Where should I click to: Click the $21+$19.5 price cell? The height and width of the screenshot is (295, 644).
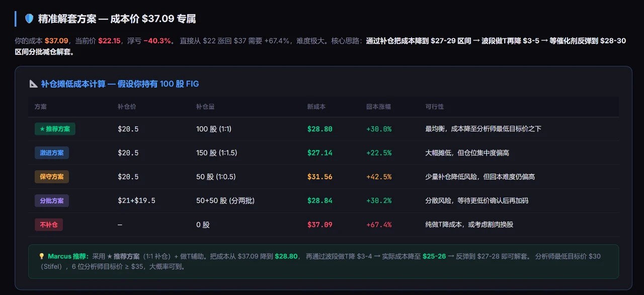136,200
